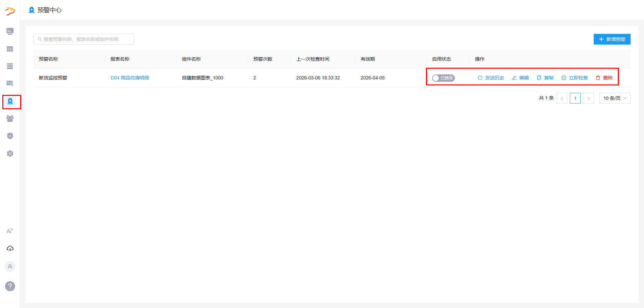
Task: Expand the 10 条/页 page size dropdown
Action: [x=614, y=98]
